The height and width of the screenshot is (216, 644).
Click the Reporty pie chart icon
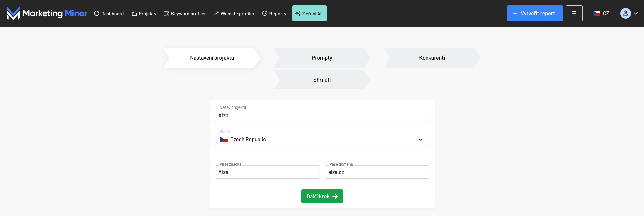coord(265,13)
